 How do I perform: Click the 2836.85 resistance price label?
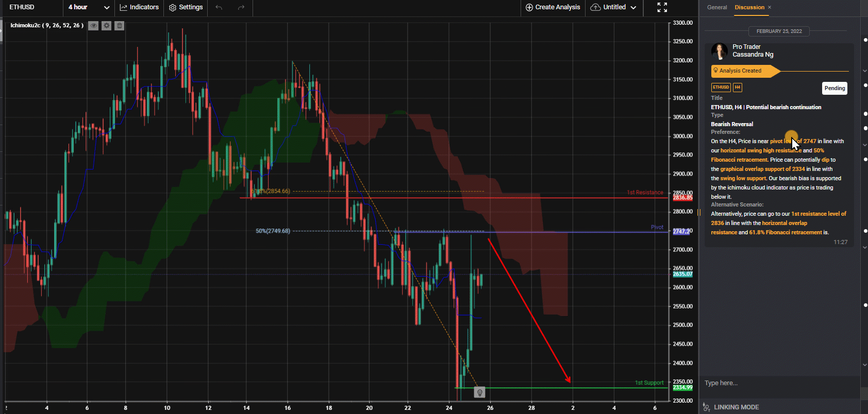tap(682, 198)
